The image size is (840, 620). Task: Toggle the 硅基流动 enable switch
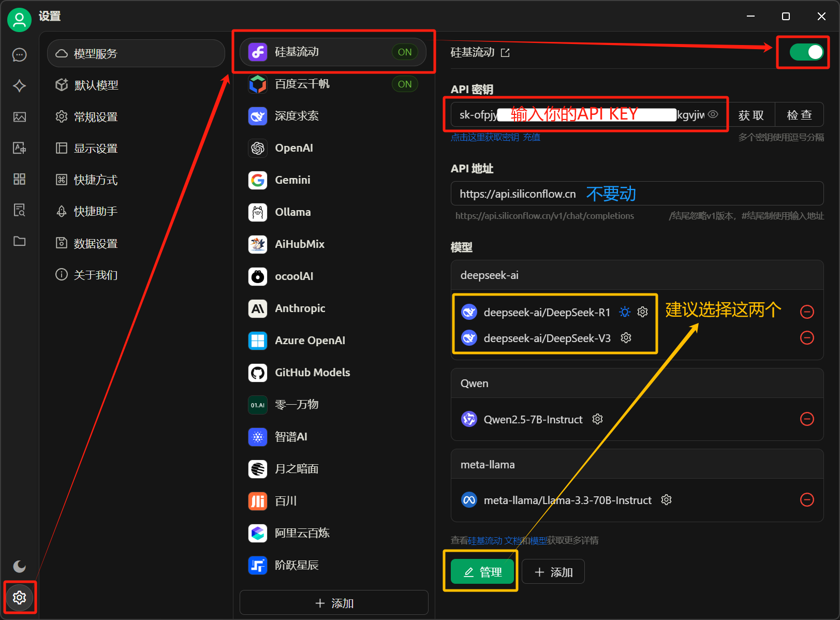pos(806,52)
